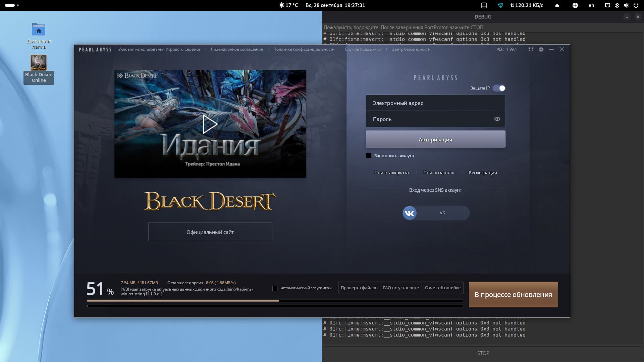The image size is (644, 362).
Task: Toggle the Защита IP switch
Action: click(x=499, y=88)
